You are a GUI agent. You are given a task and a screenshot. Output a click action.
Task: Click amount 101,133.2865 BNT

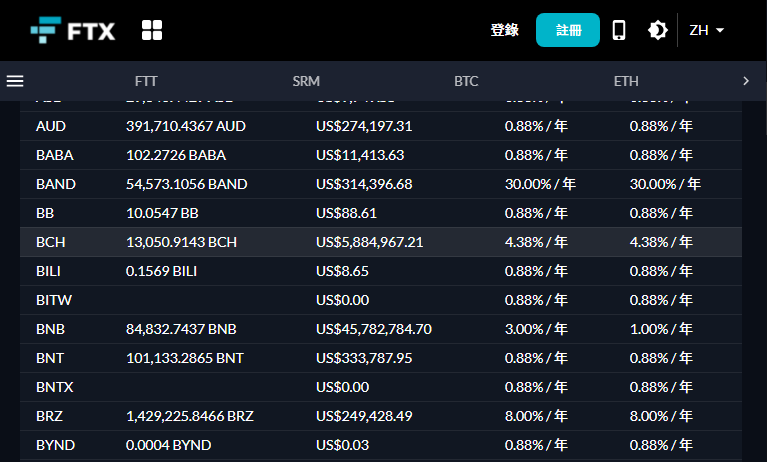(x=185, y=358)
